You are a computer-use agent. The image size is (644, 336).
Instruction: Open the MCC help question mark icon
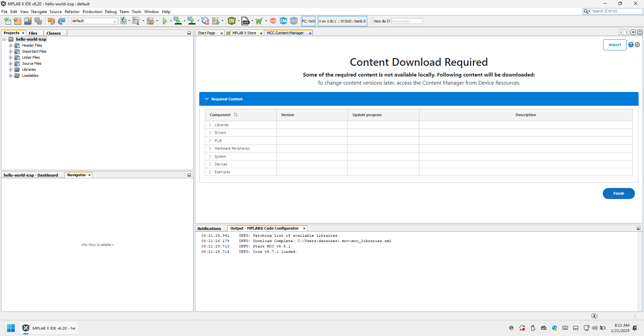click(631, 45)
